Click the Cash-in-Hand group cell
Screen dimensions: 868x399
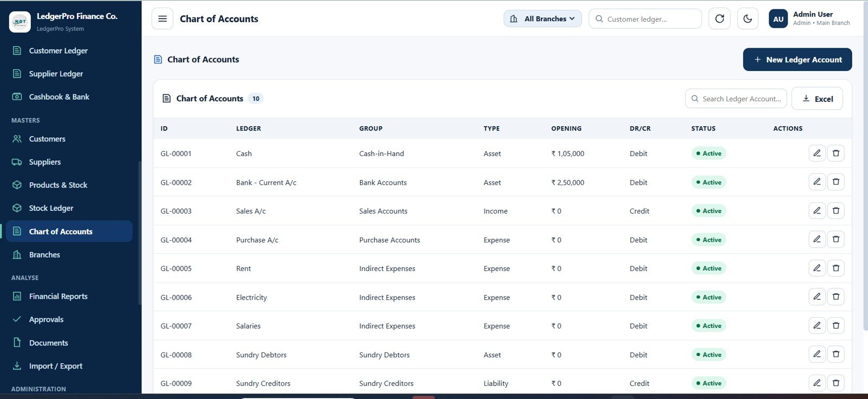[x=381, y=154]
